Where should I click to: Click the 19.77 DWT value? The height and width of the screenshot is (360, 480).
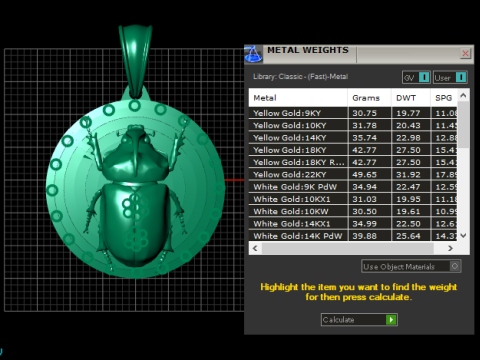click(408, 113)
